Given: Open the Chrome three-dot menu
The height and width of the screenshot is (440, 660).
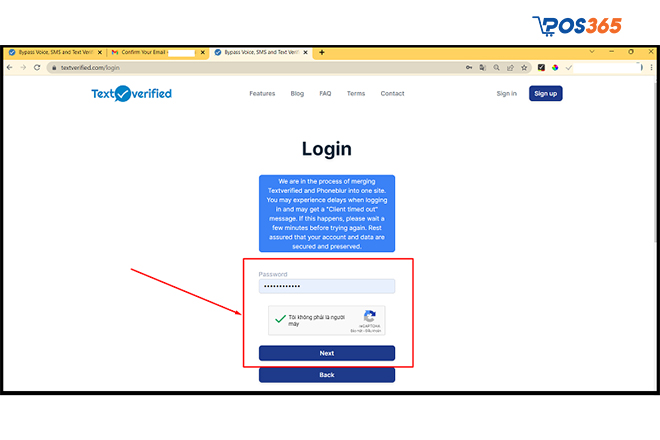Looking at the screenshot, I should 652,67.
